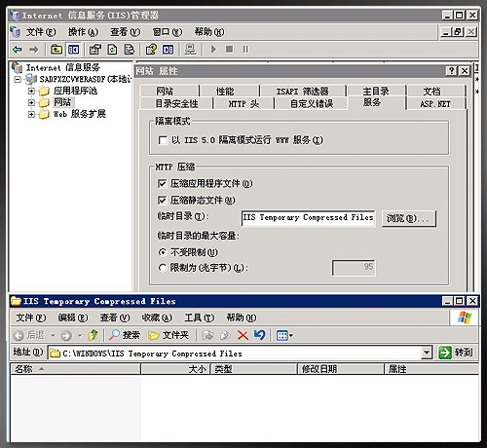Open 操作(A) menu
The height and width of the screenshot is (448, 487).
(x=83, y=32)
